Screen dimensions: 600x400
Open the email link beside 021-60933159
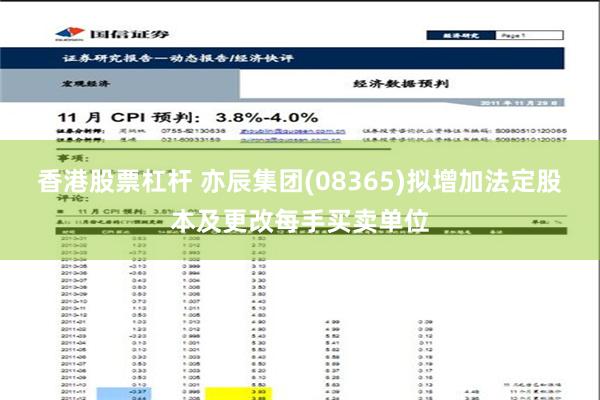tap(291, 140)
